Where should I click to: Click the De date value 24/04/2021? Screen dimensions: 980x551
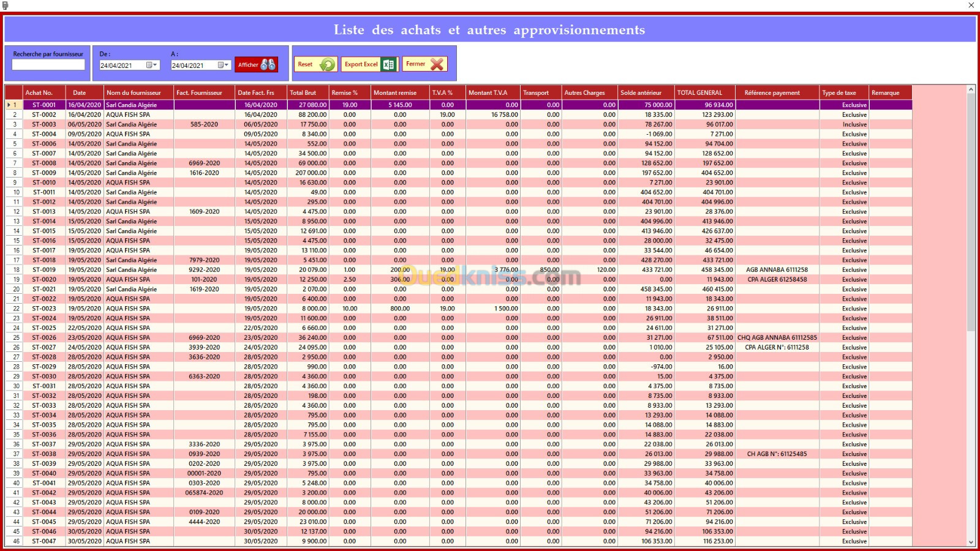coord(116,66)
